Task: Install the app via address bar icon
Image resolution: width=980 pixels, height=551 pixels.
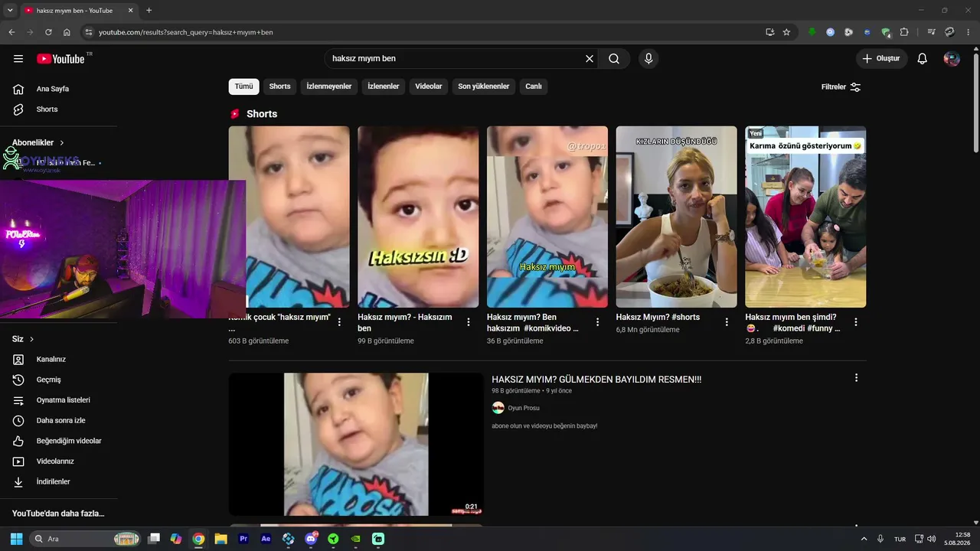Action: click(x=769, y=32)
